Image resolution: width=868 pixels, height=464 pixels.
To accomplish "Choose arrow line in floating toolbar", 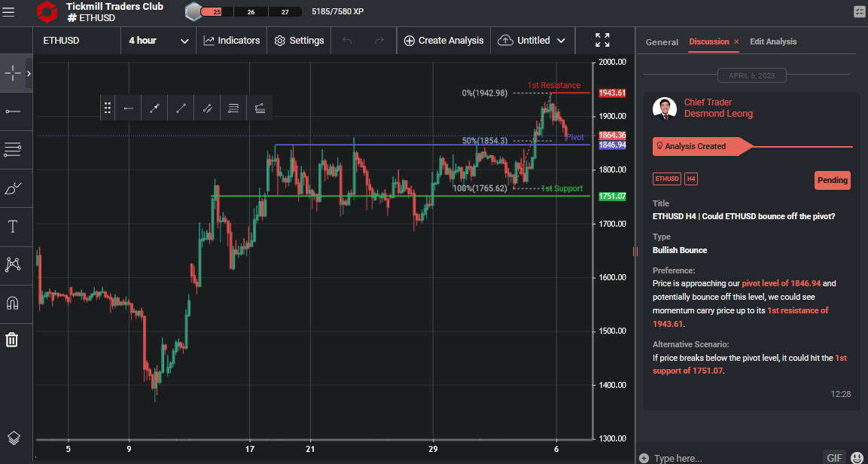I will tap(154, 108).
